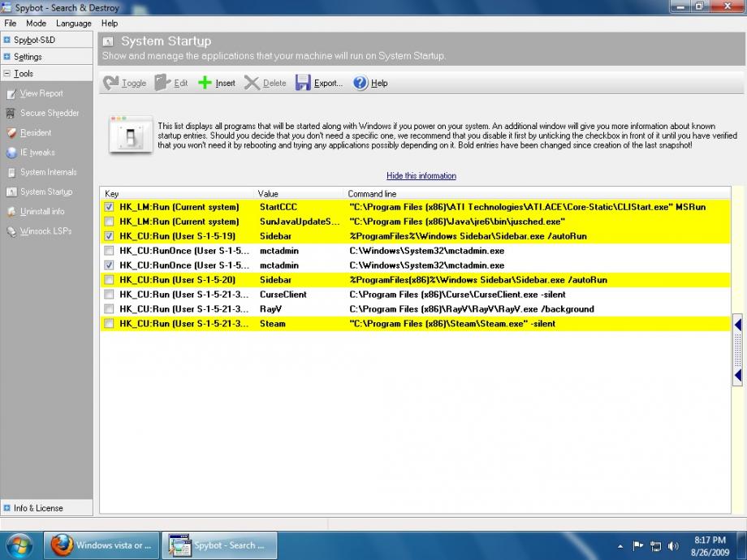747x560 pixels.
Task: Click the 'HK_LM:Run (Current system)' key for StartCCC
Action: click(179, 207)
